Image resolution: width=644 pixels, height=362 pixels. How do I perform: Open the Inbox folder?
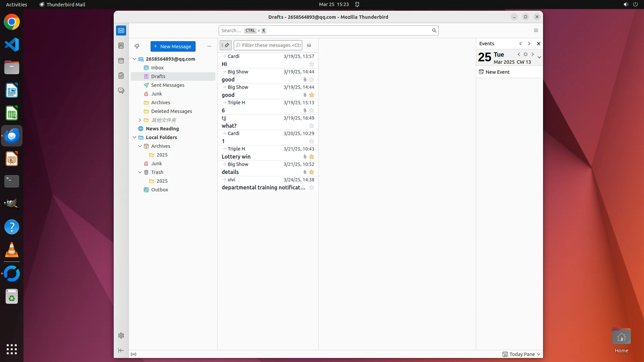coord(157,68)
